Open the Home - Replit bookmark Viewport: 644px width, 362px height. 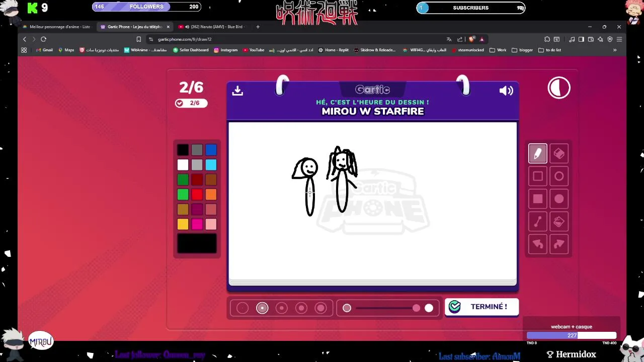tap(333, 50)
